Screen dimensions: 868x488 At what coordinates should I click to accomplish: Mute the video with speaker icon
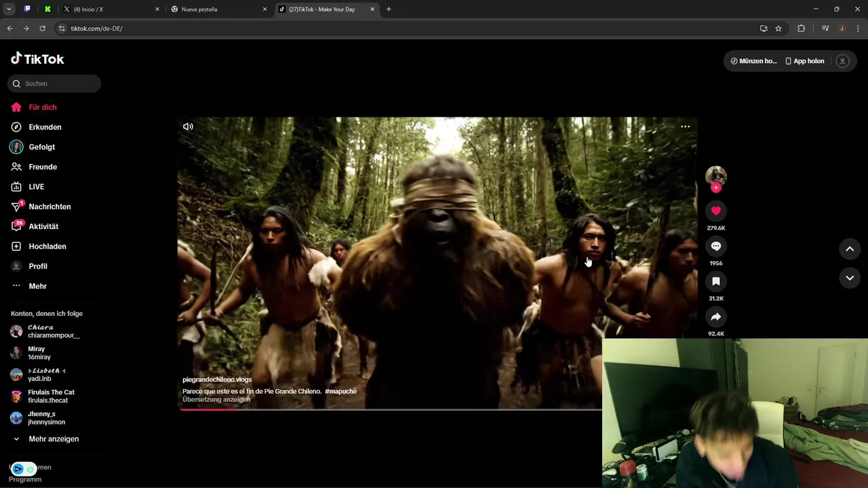pyautogui.click(x=188, y=126)
